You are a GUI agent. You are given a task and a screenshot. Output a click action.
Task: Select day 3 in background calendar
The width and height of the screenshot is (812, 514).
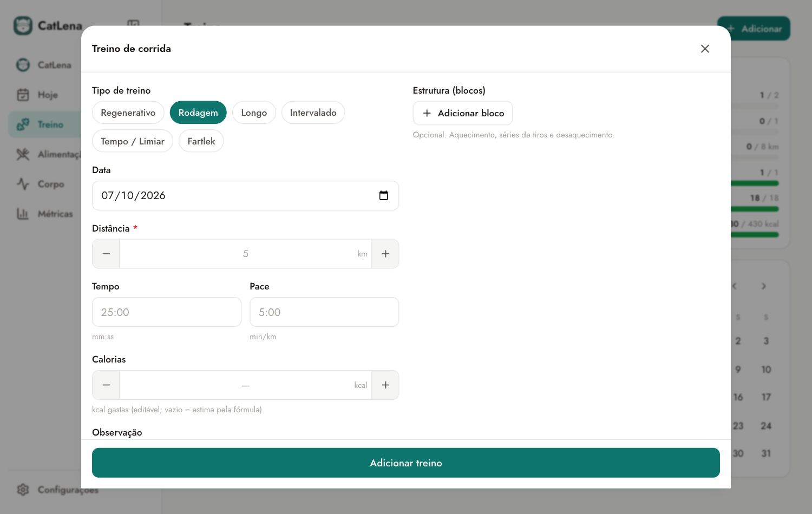766,341
